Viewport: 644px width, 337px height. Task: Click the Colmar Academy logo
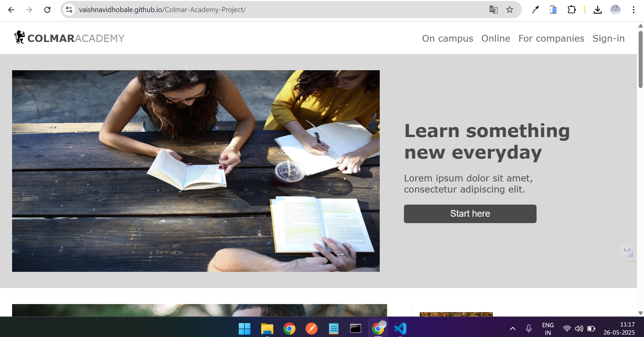pos(69,38)
